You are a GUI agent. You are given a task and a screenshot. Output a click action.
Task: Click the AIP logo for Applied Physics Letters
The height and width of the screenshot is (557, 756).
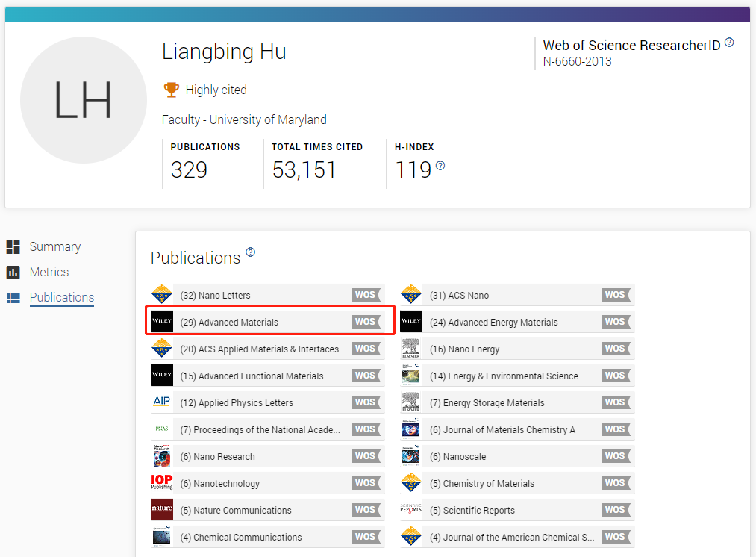161,402
